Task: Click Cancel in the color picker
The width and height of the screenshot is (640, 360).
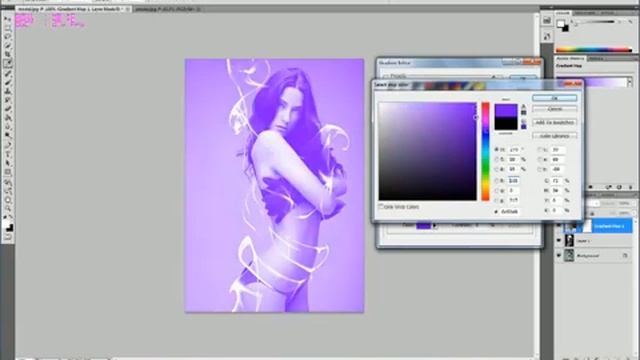Action: (x=554, y=109)
